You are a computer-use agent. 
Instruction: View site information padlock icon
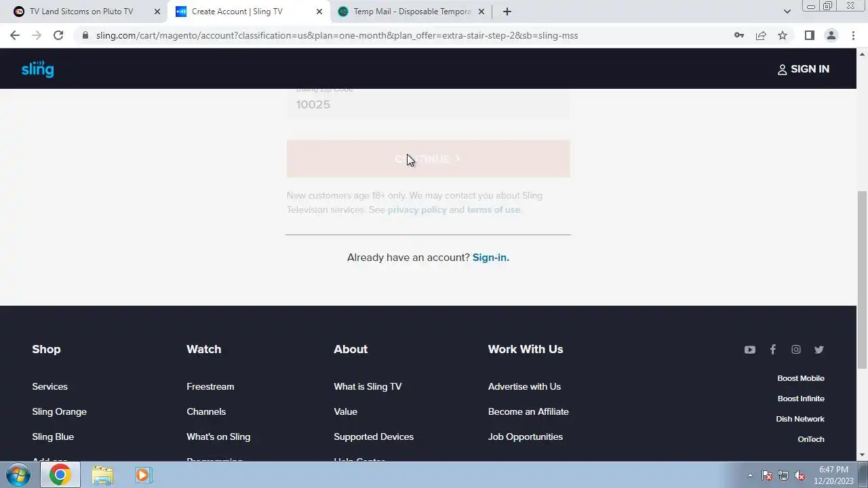click(x=85, y=35)
